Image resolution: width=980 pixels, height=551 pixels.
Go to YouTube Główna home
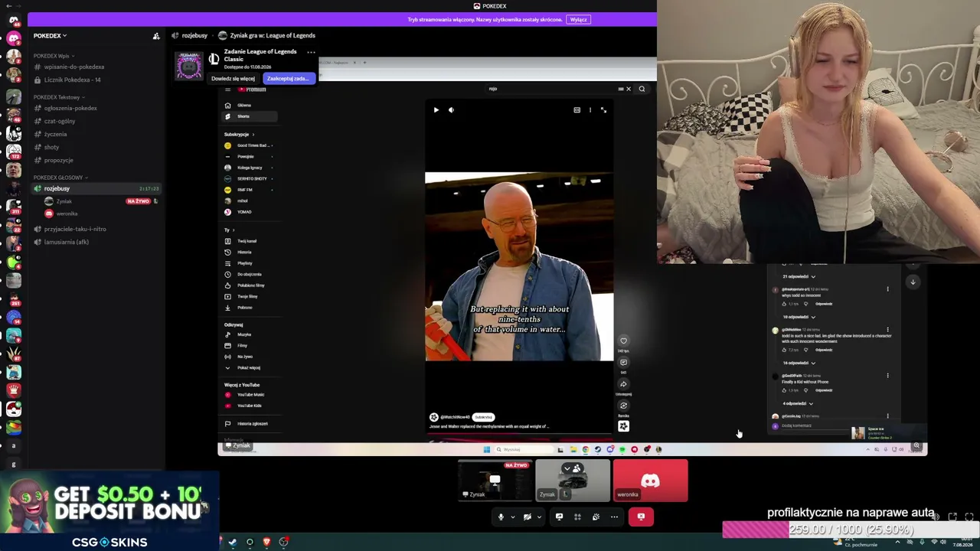[250, 105]
